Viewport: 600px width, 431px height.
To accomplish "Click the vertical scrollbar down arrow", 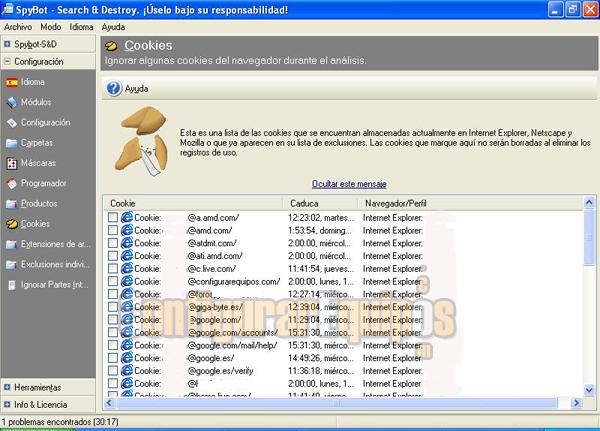I will coord(589,390).
